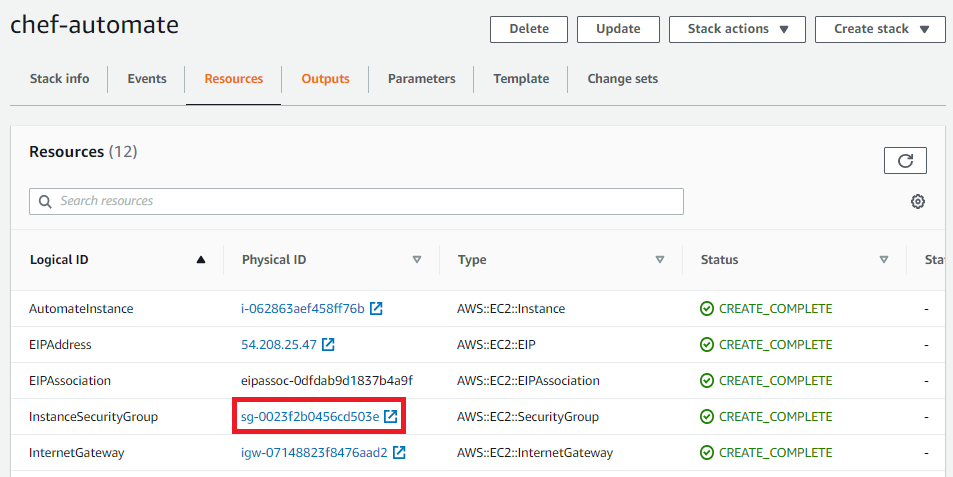This screenshot has width=953, height=477.
Task: Sort by Logical ID ascending arrow
Action: point(201,260)
